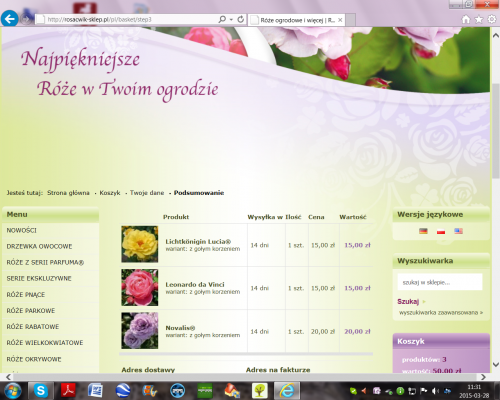This screenshot has width=500, height=400.
Task: Go back with the browser back arrow
Action: pos(9,18)
